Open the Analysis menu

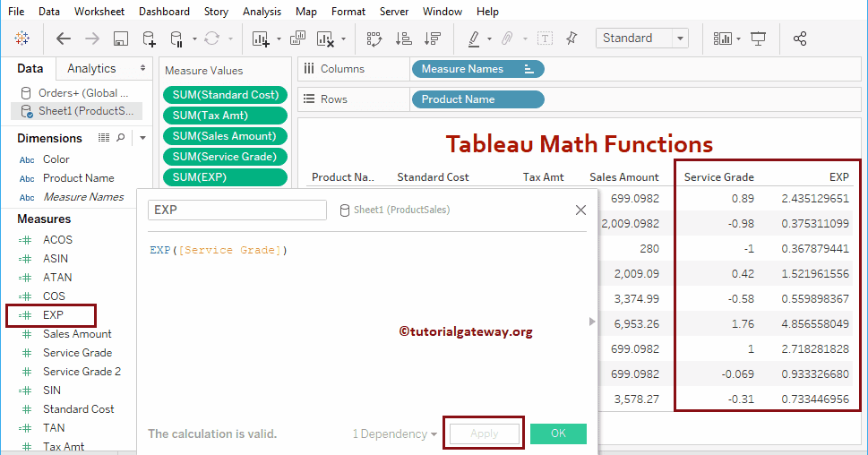[262, 11]
